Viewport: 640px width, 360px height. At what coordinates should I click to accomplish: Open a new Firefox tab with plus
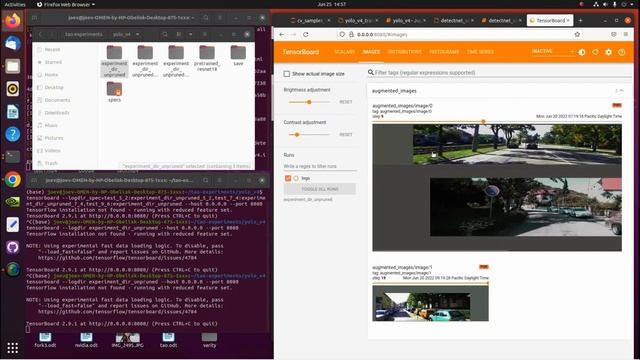[580, 20]
